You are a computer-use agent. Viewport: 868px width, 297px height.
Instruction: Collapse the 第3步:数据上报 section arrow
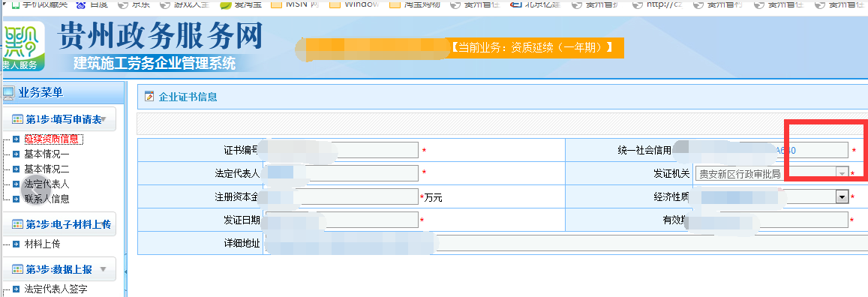103,269
